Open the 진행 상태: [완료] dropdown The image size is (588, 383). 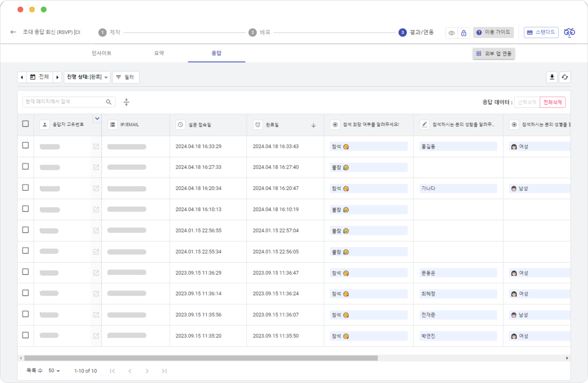87,77
